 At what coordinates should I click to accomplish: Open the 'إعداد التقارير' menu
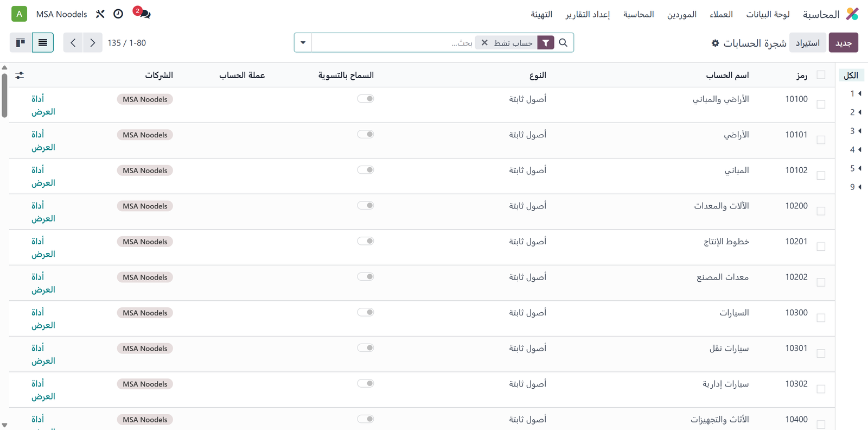[x=588, y=14]
